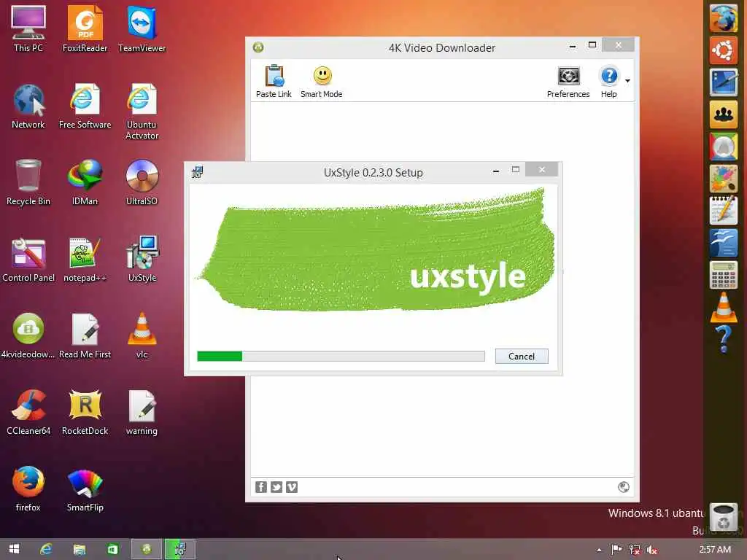
Task: Select the Ubuntu Actvator shortcut
Action: point(142,111)
